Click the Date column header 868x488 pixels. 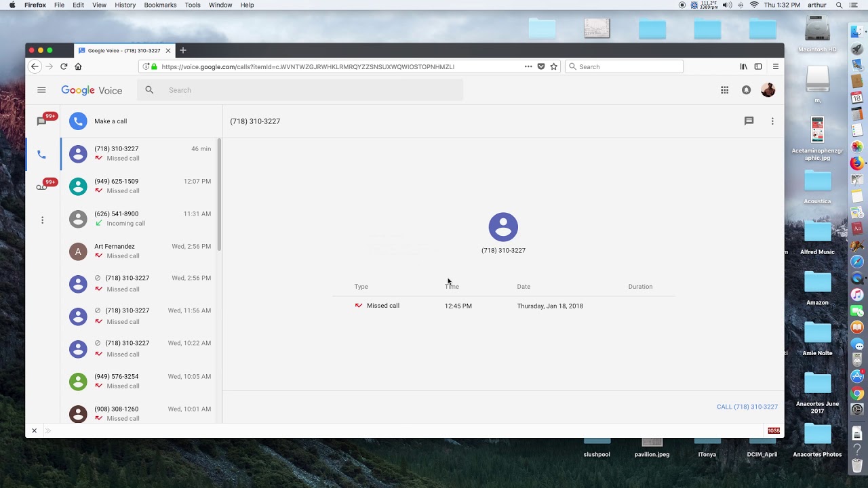(x=524, y=287)
